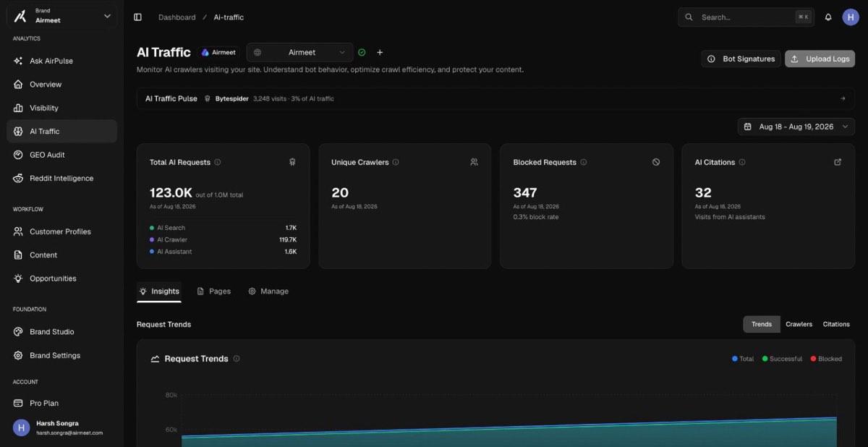Click the GEO Audit icon
This screenshot has height=447, width=868.
tap(18, 155)
